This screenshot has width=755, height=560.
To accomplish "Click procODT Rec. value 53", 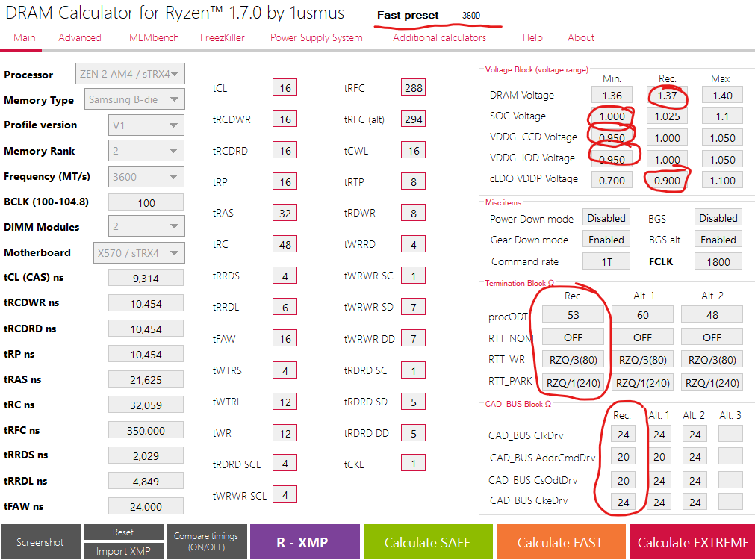I will (x=573, y=315).
